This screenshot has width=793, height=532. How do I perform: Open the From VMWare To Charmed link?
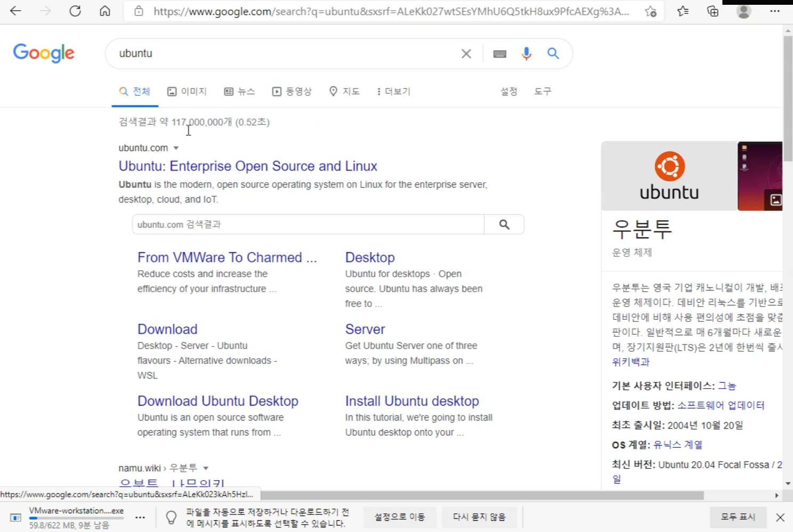coord(227,257)
